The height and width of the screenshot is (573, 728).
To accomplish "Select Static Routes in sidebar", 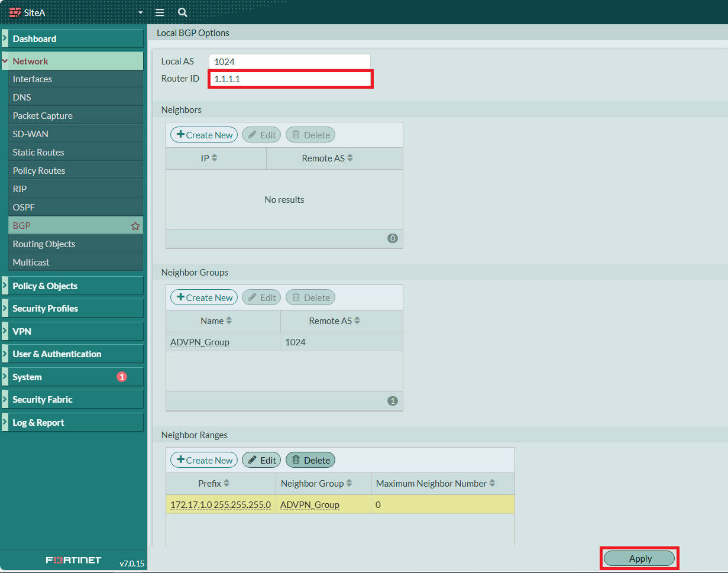I will [x=76, y=153].
